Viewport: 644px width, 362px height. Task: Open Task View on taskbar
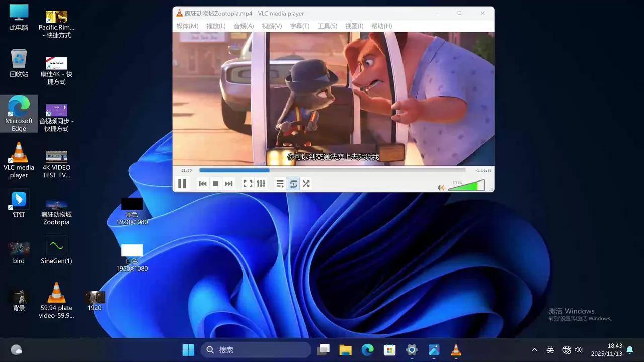pos(324,350)
